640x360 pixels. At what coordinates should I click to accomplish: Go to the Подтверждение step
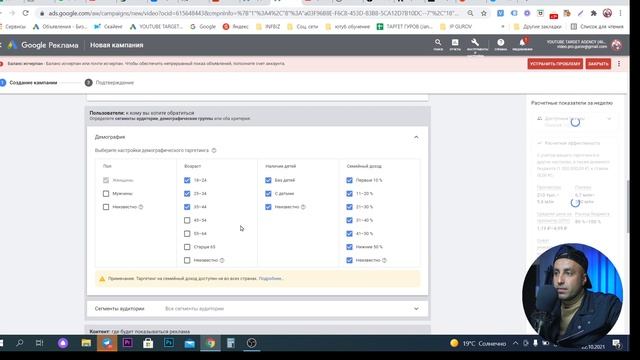pyautogui.click(x=109, y=82)
